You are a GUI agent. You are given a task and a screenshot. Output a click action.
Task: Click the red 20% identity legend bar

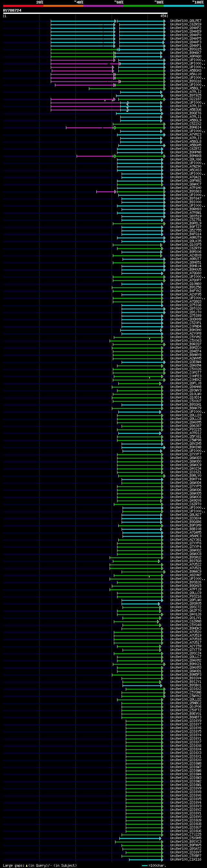coord(23,6)
